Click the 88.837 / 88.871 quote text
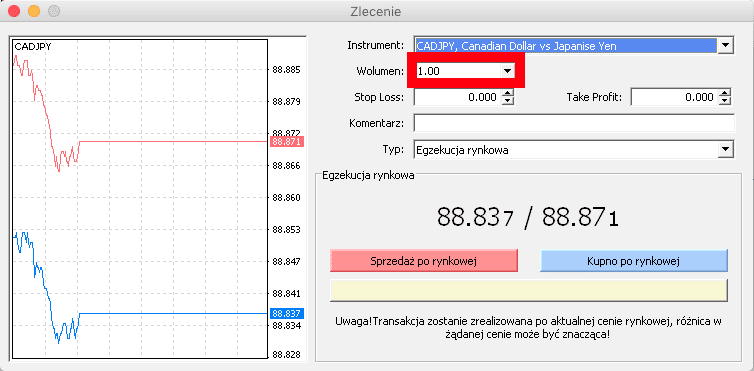The width and height of the screenshot is (754, 371). pos(528,219)
